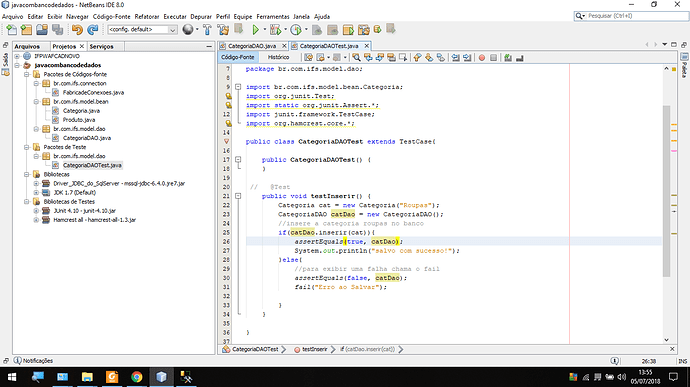Image resolution: width=690 pixels, height=387 pixels.
Task: Open the Refatorar menu
Action: [147, 16]
